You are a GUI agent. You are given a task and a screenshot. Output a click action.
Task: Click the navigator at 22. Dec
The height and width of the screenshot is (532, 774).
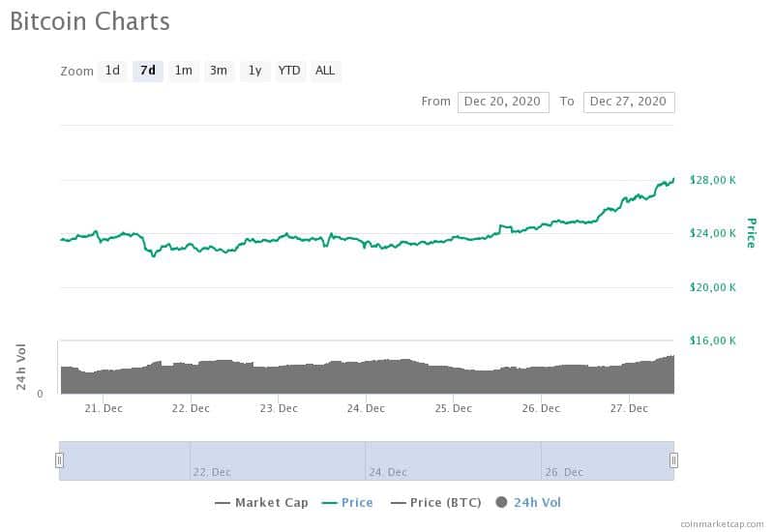click(x=212, y=472)
